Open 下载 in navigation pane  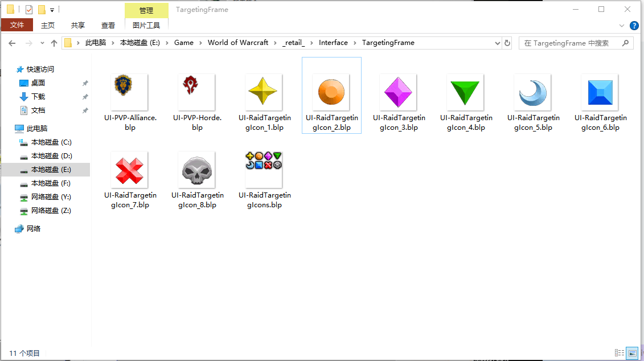pos(38,96)
